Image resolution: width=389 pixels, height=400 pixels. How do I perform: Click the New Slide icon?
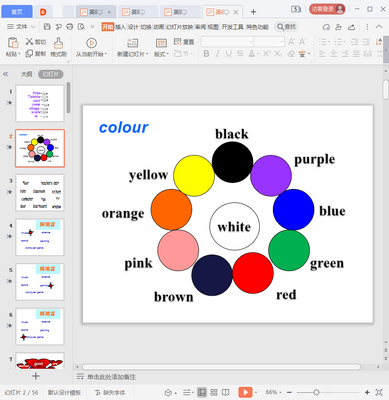pyautogui.click(x=132, y=43)
